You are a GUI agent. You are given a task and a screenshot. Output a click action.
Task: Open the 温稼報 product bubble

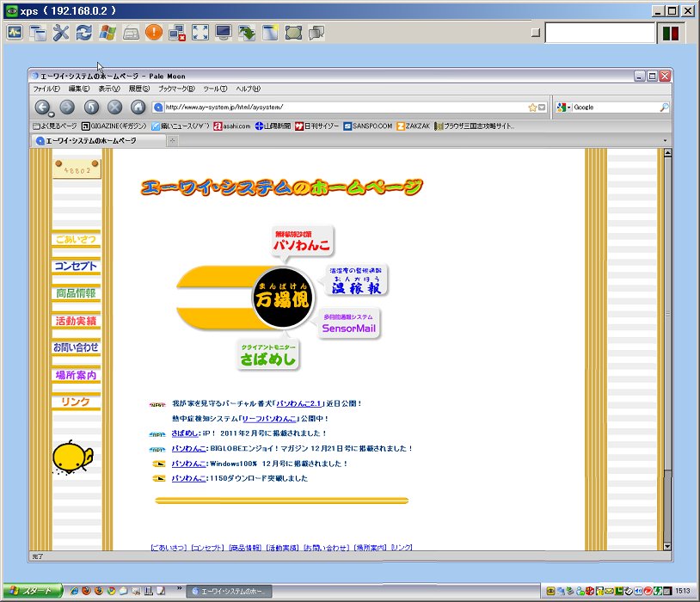[x=356, y=280]
